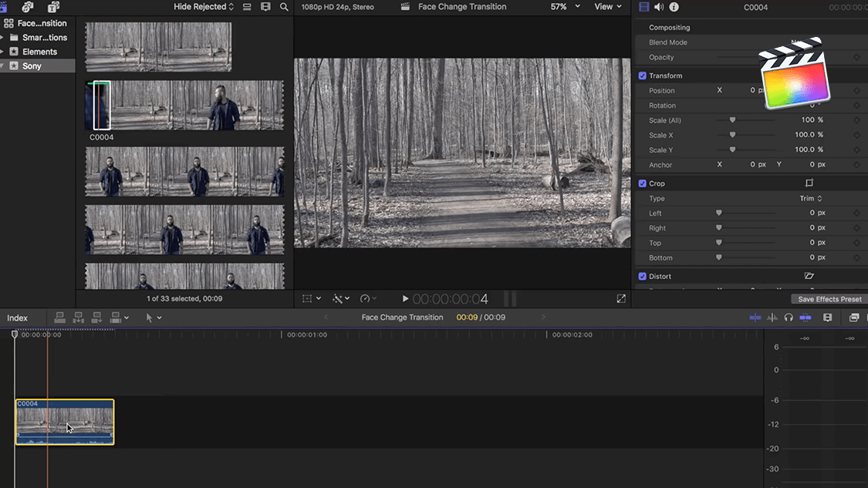This screenshot has height=488, width=868.
Task: Show the info inspector
Action: (674, 7)
